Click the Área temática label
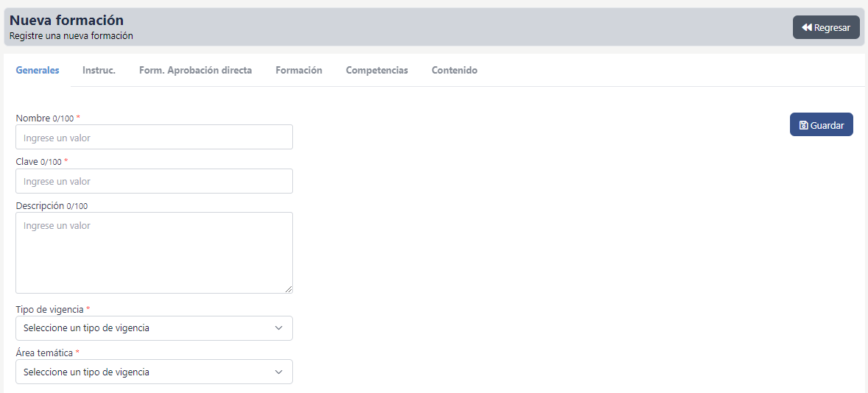 [x=44, y=353]
